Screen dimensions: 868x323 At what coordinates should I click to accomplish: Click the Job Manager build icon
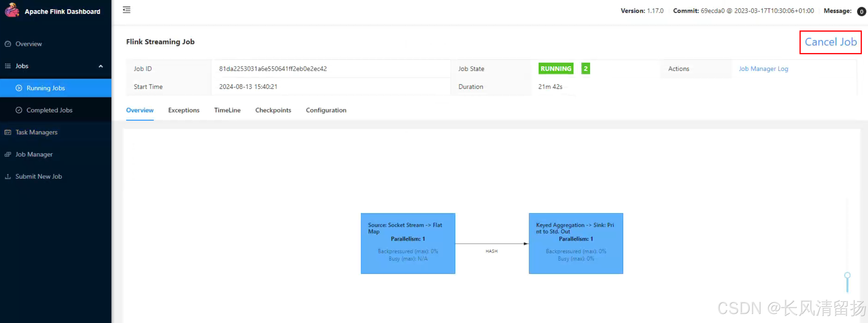[x=8, y=154]
